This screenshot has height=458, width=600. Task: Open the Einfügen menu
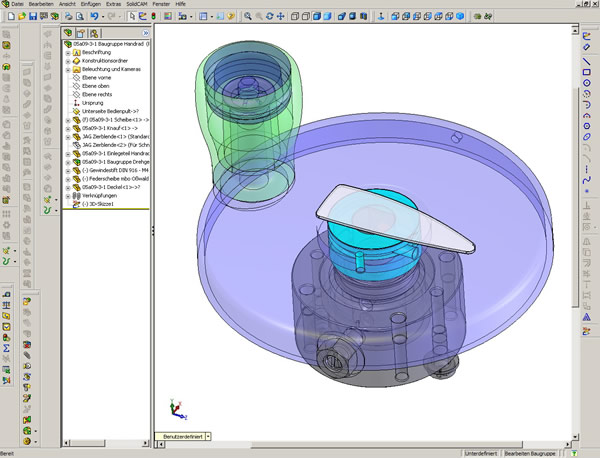point(93,5)
